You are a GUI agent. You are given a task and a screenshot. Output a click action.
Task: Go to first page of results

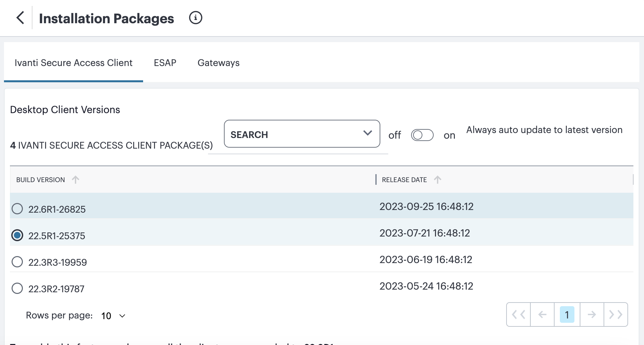[x=518, y=314]
